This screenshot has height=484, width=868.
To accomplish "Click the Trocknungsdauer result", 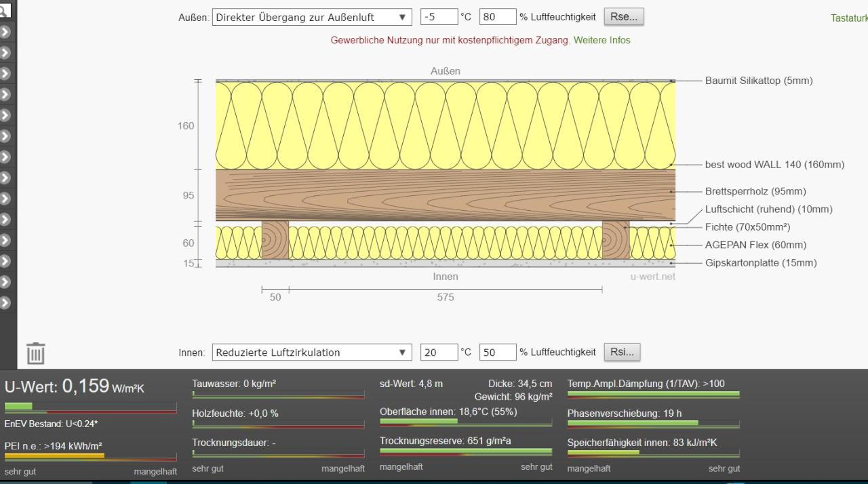I will (x=234, y=443).
